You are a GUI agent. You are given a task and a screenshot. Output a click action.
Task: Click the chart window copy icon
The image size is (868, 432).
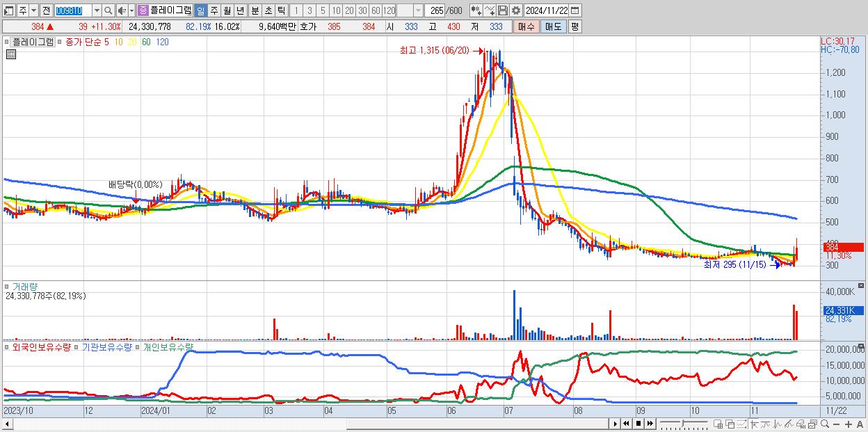(x=812, y=424)
